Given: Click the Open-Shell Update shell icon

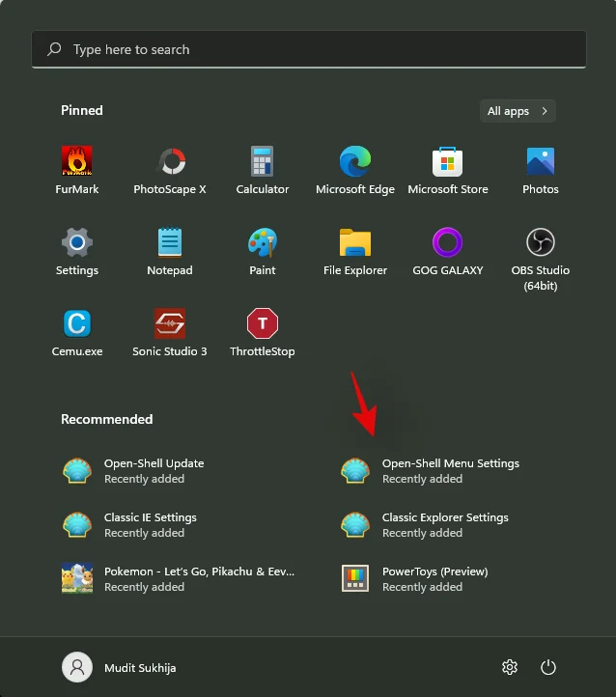Looking at the screenshot, I should tap(77, 471).
